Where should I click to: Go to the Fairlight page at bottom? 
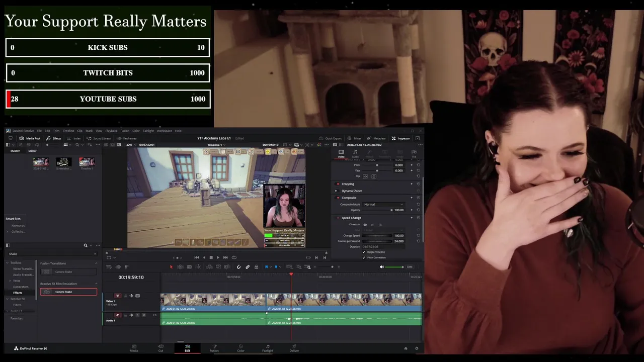(x=268, y=348)
